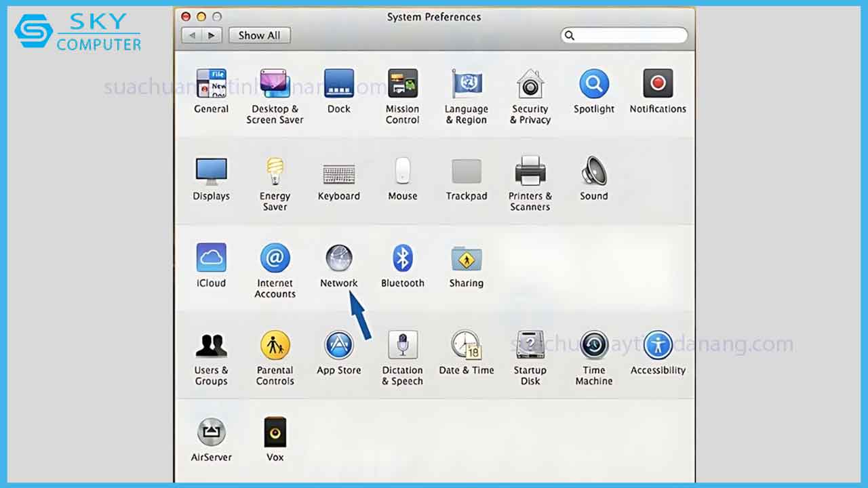Open AirServer preference pane

click(211, 432)
